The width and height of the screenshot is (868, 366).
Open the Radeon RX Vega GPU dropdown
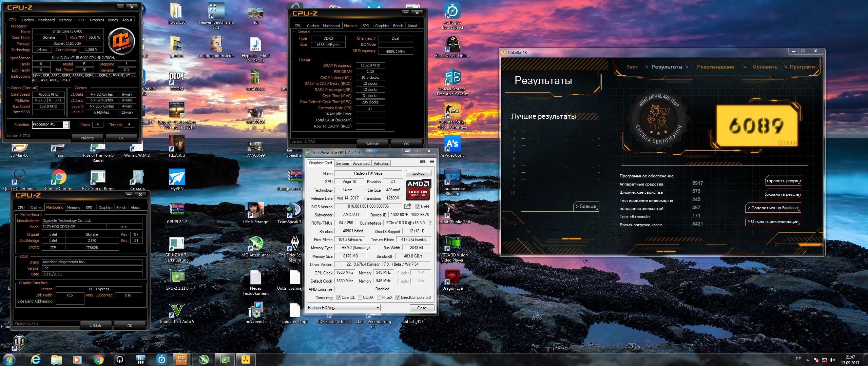[343, 308]
